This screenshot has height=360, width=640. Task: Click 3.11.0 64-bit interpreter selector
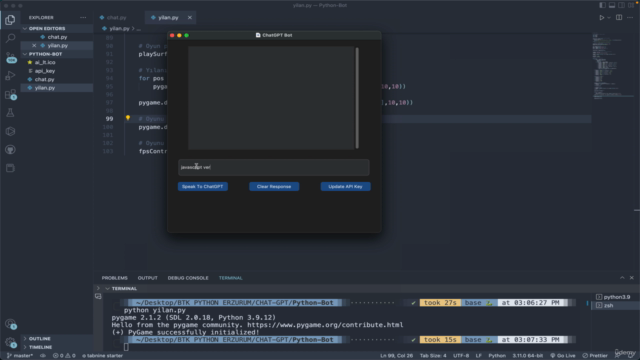pyautogui.click(x=527, y=356)
